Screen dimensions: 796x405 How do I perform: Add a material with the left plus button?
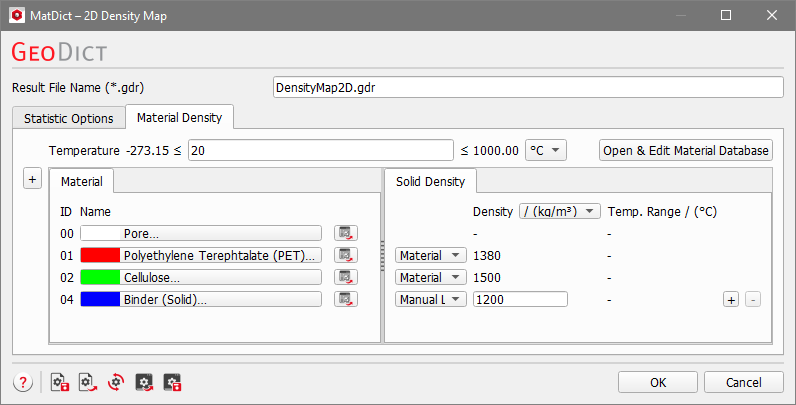tap(32, 179)
